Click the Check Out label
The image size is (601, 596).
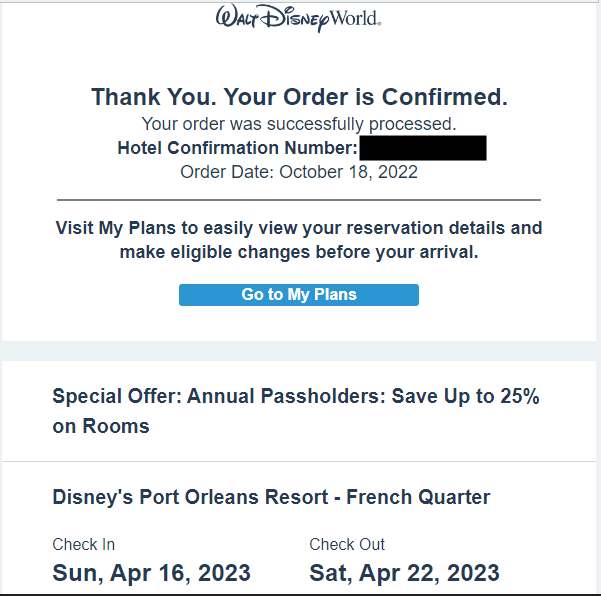click(347, 545)
